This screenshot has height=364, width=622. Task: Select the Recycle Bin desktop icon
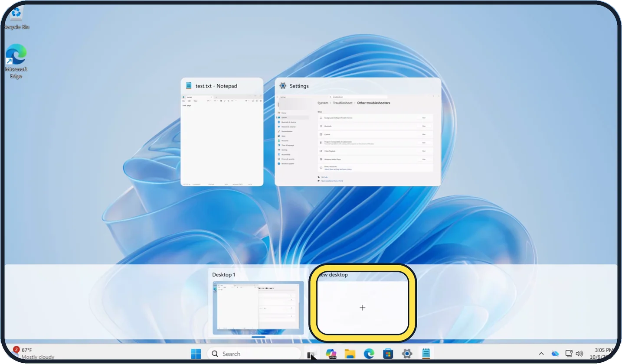click(16, 18)
